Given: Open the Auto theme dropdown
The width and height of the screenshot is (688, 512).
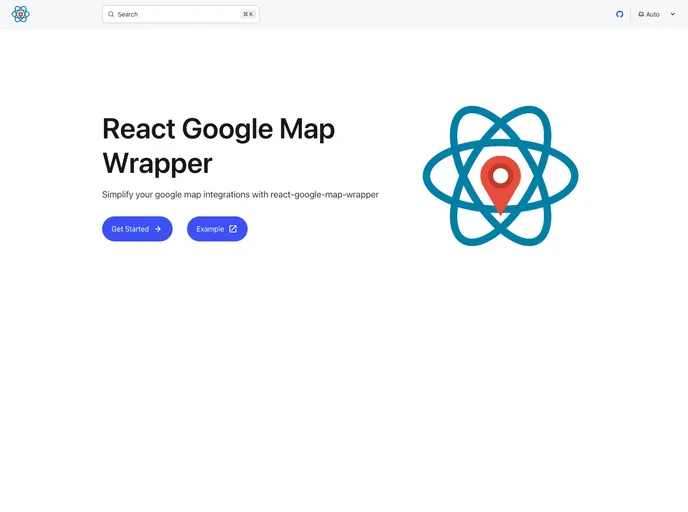Looking at the screenshot, I should click(656, 14).
